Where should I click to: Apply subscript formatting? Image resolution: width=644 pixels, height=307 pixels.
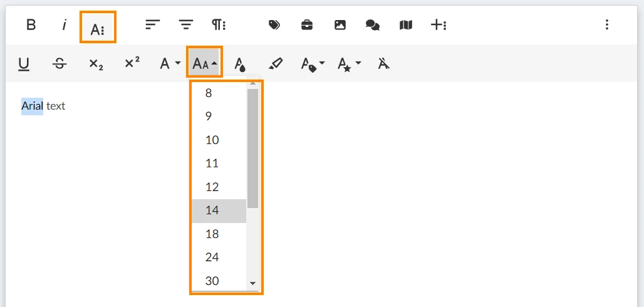click(96, 64)
